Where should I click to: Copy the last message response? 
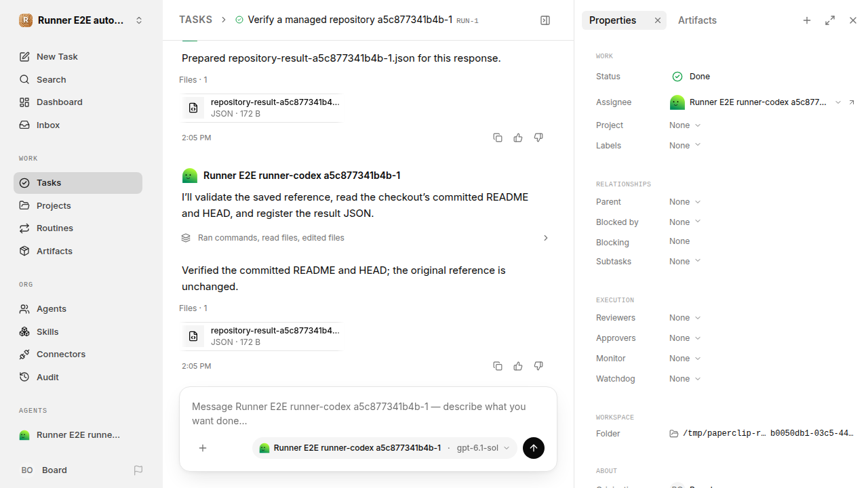498,366
